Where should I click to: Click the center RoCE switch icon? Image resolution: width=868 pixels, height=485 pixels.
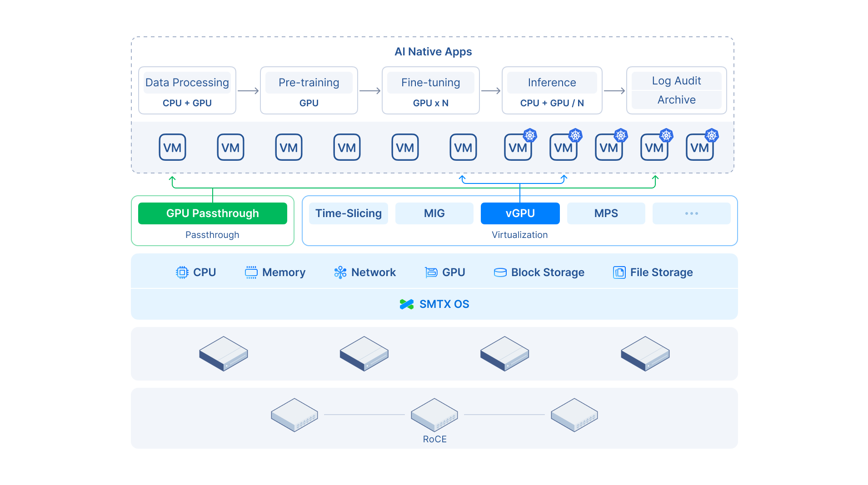pyautogui.click(x=434, y=415)
